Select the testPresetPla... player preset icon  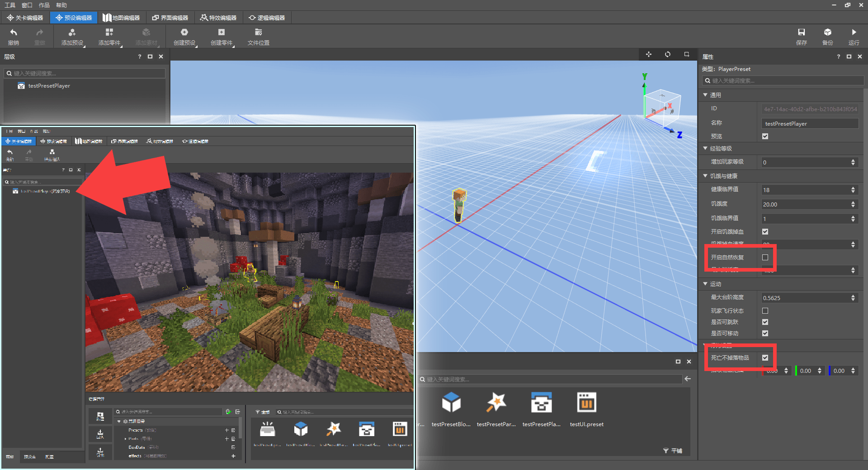coord(541,402)
